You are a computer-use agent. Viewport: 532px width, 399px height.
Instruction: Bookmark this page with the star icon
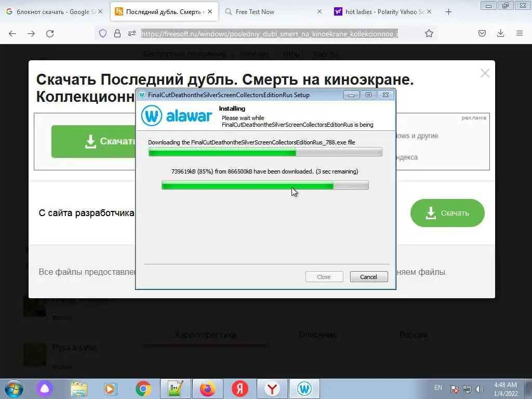[x=429, y=33]
